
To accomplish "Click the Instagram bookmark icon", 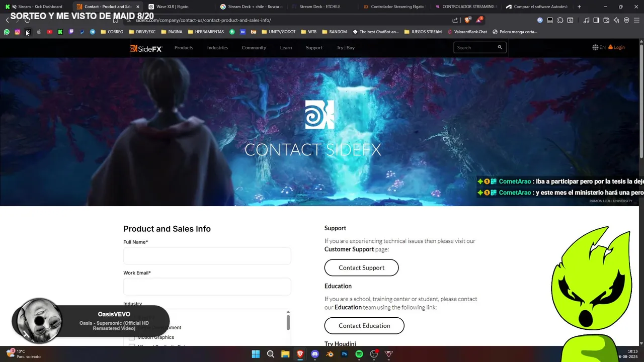I will (17, 32).
